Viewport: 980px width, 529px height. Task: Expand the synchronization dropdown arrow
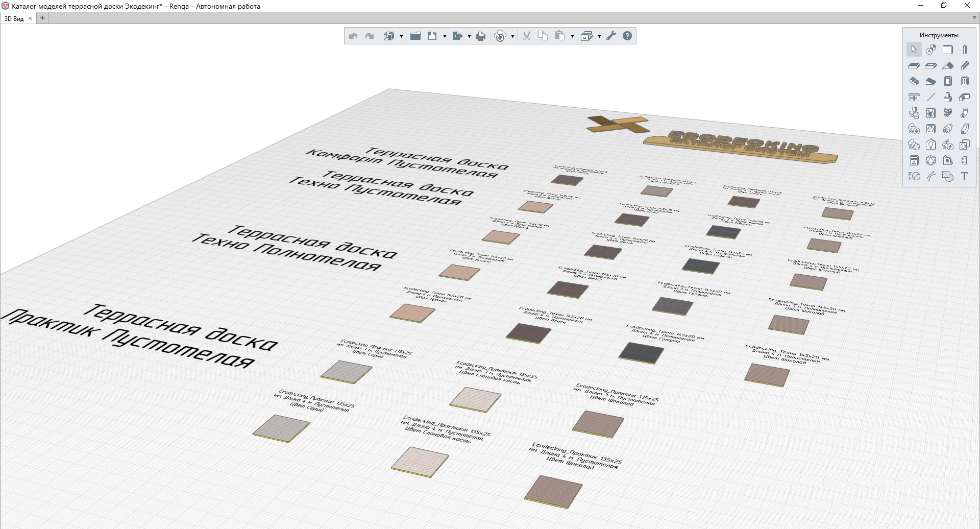click(512, 36)
